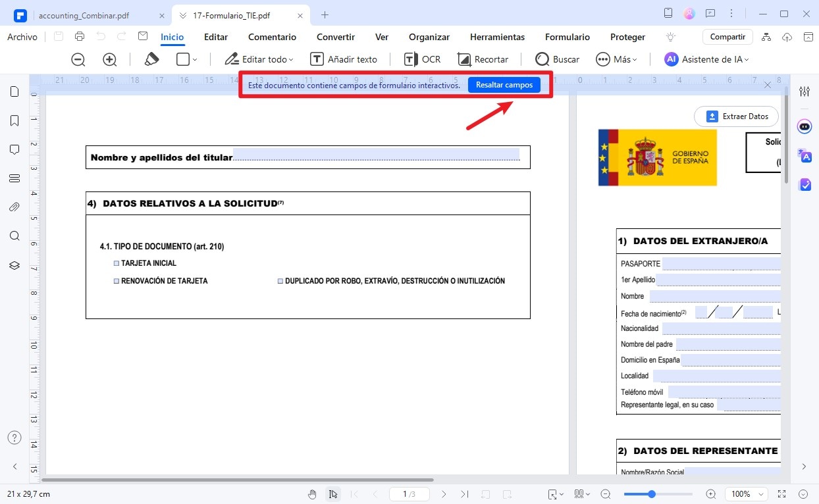Open a new tab with plus button
This screenshot has width=819, height=504.
coord(325,14)
